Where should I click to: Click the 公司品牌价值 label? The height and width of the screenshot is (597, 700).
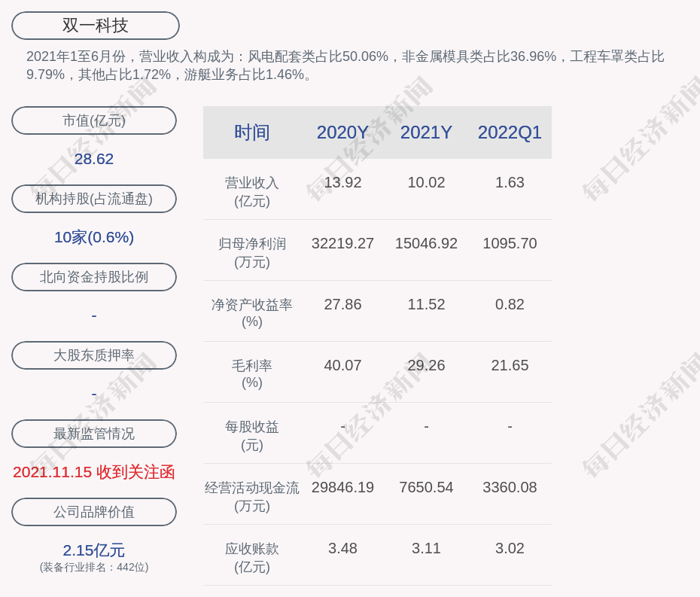[94, 512]
